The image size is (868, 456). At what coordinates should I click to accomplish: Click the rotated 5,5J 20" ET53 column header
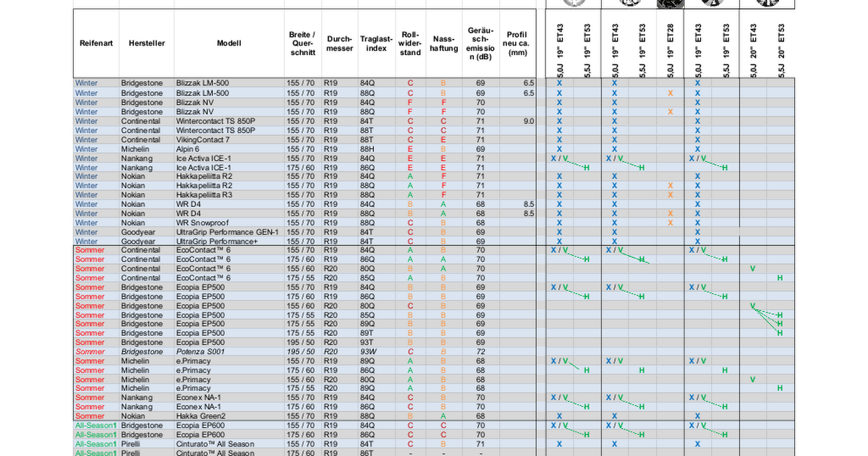click(x=780, y=50)
